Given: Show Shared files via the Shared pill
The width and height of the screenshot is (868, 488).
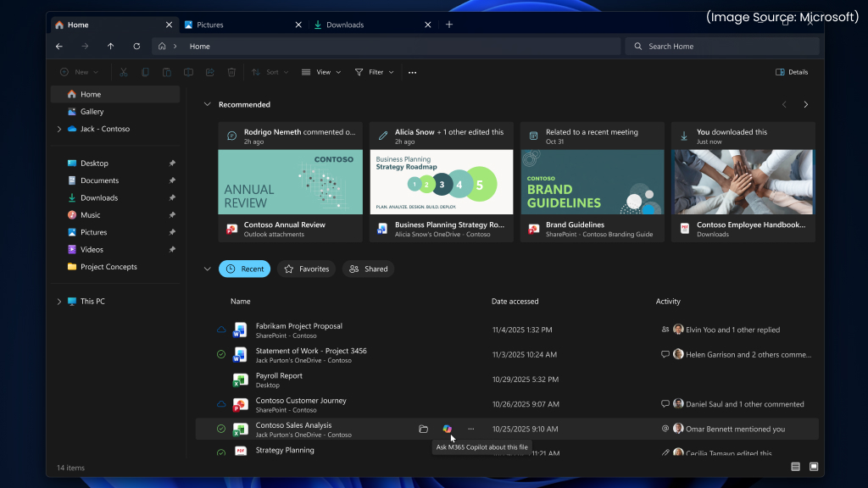Looking at the screenshot, I should (368, 269).
